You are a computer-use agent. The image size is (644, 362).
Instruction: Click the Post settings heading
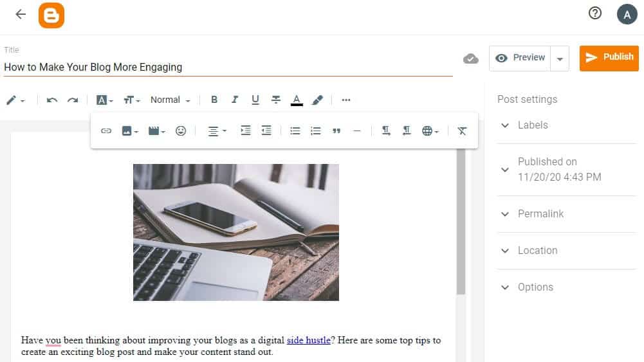click(x=528, y=99)
